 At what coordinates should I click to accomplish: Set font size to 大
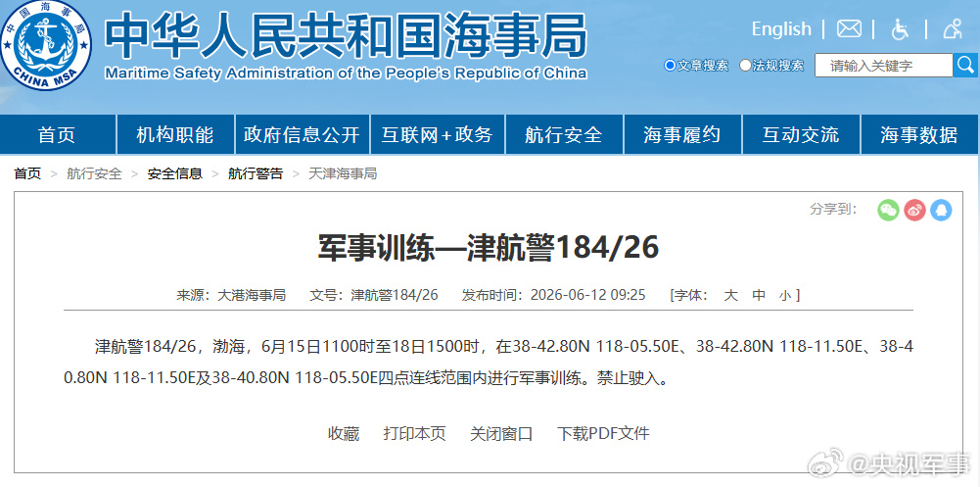pos(730,295)
